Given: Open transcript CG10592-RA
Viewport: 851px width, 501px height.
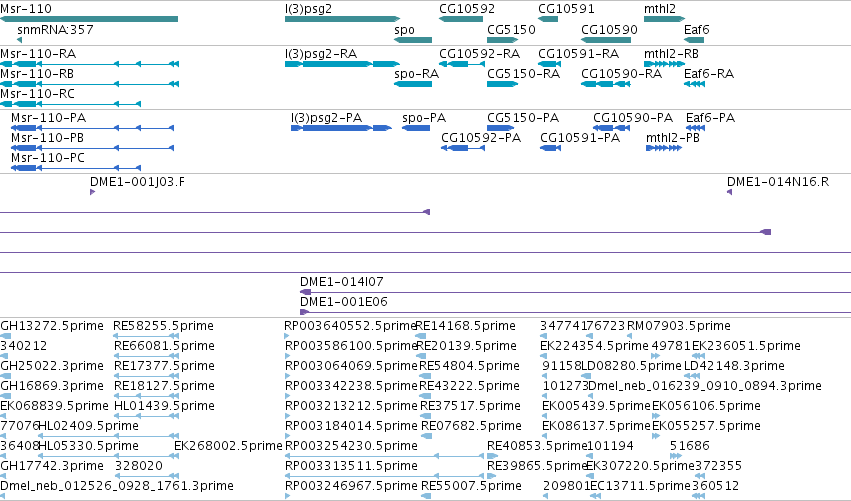Looking at the screenshot, I should [479, 54].
